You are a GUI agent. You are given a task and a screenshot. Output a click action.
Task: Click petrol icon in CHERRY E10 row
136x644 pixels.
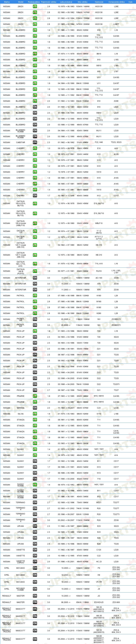[35, 148]
